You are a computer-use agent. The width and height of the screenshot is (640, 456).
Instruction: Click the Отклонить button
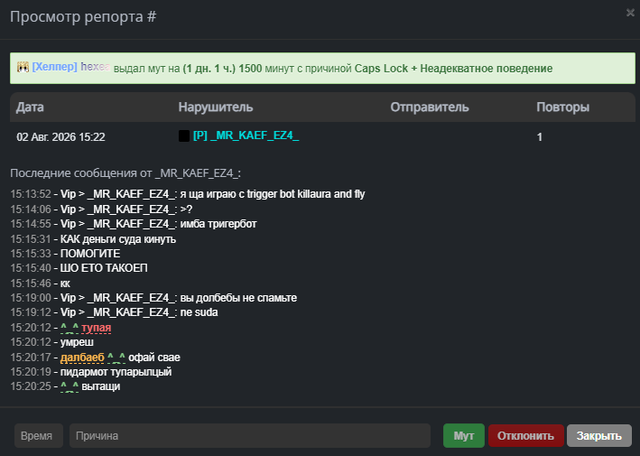click(526, 436)
